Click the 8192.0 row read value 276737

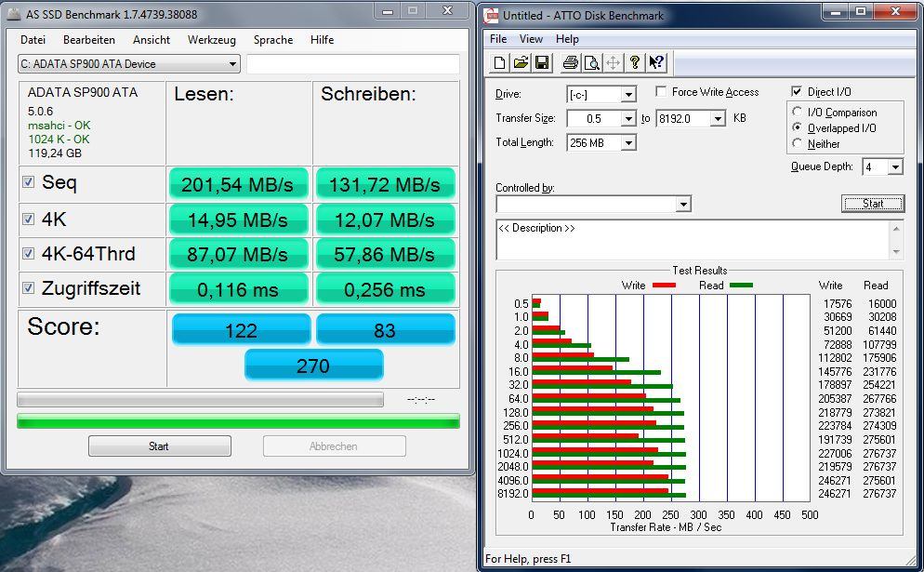(879, 494)
